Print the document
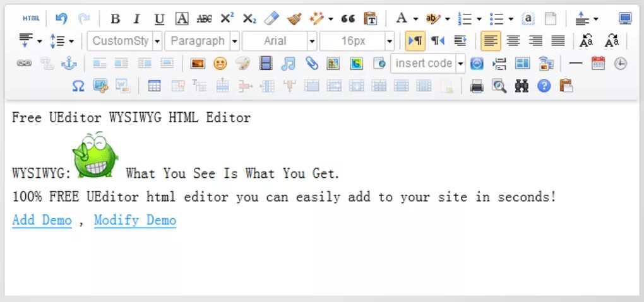This screenshot has height=302, width=644. 477,86
